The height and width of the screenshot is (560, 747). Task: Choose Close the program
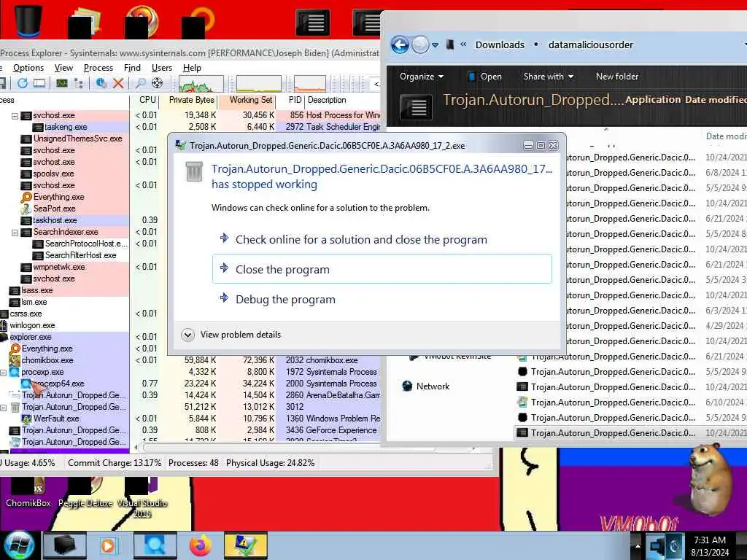coord(382,269)
